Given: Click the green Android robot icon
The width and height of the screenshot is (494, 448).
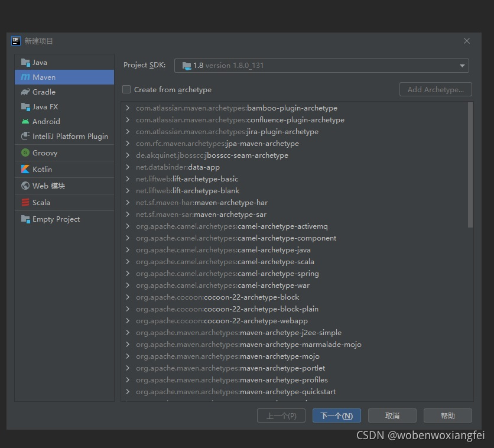Looking at the screenshot, I should click(25, 121).
